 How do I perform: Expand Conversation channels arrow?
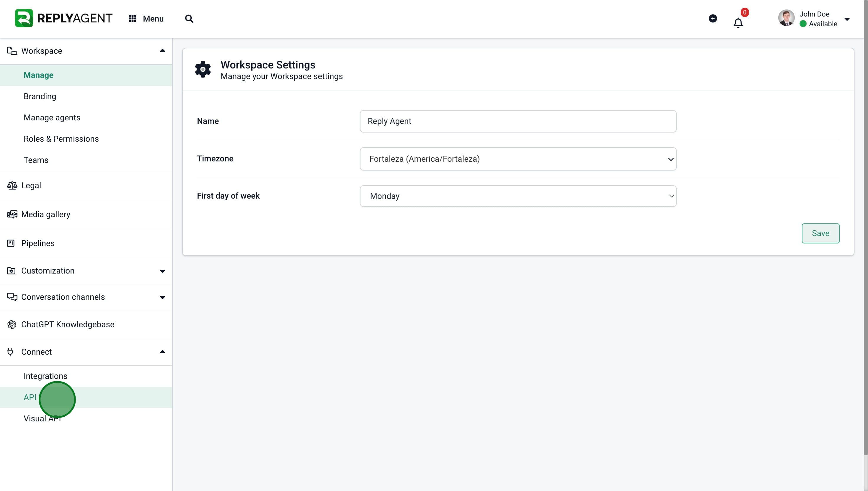point(162,297)
